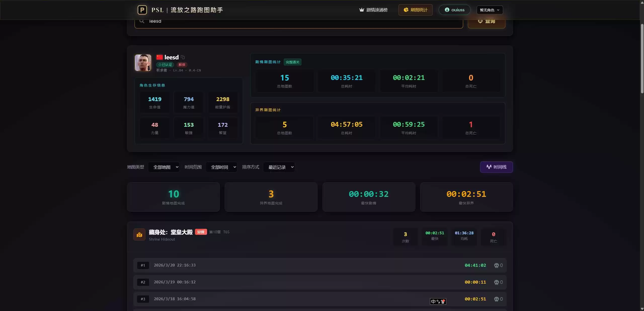644x311 pixels.
Task: Click the 解绑 unbind tag
Action: pyautogui.click(x=182, y=65)
